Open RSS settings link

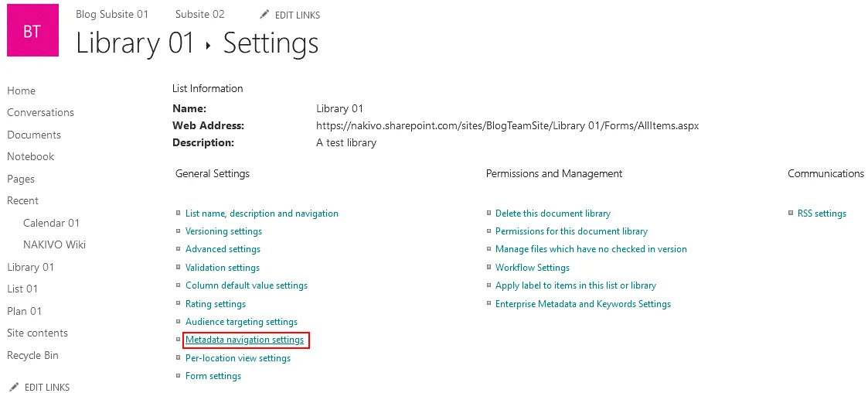click(822, 214)
